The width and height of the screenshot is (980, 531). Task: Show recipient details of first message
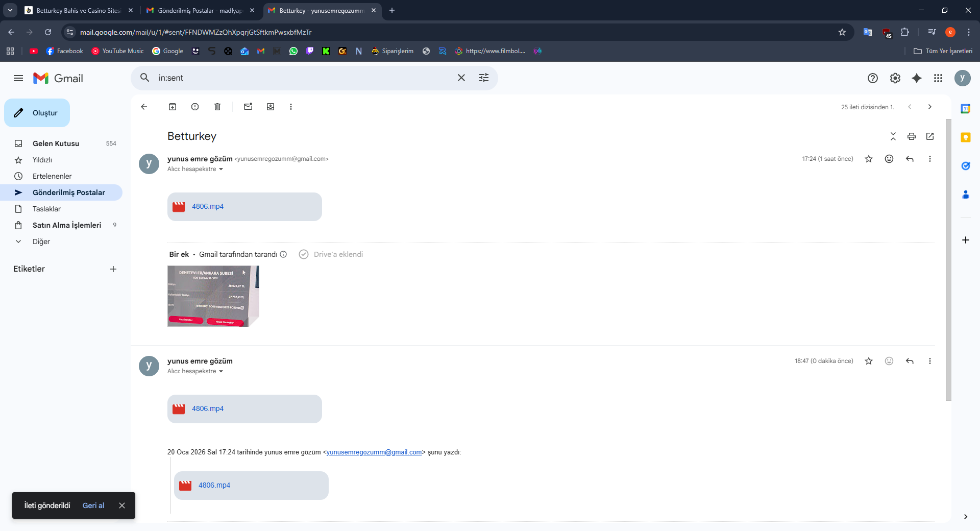[221, 169]
